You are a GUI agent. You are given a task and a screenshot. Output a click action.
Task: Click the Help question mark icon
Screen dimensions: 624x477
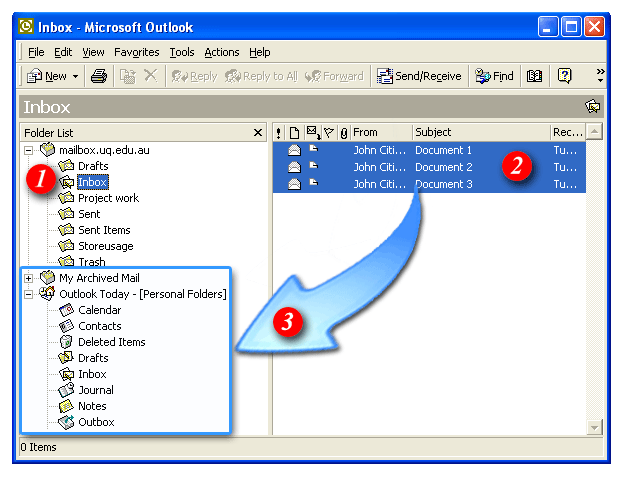(x=564, y=76)
